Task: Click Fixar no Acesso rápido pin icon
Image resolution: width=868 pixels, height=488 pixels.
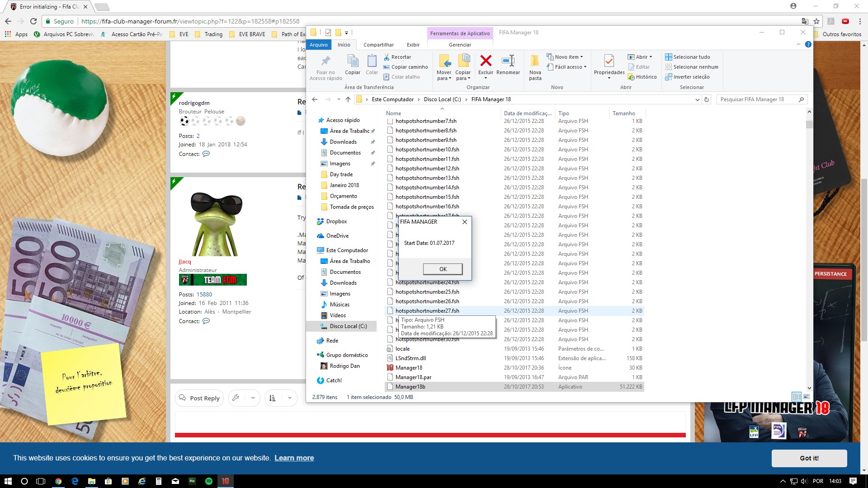Action: (325, 61)
